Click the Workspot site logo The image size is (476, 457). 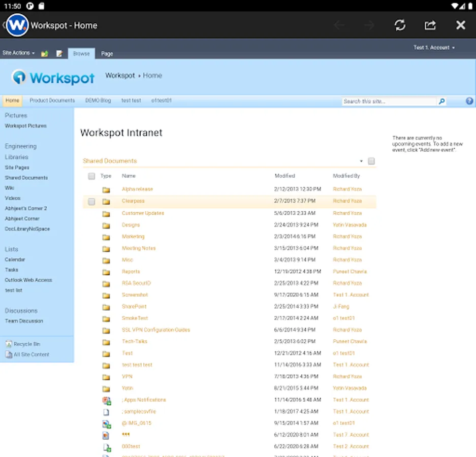(x=53, y=78)
